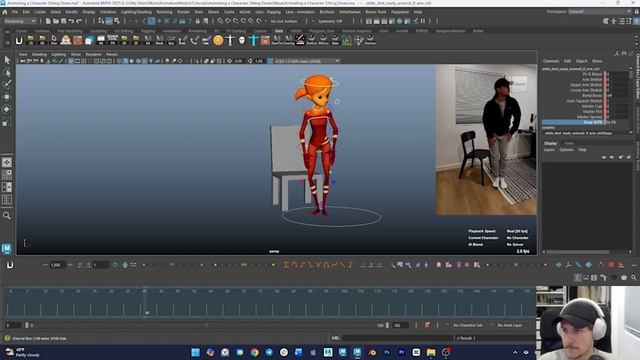Screen dimensions: 640x360
Task: Open the Channels menu in Channel Box
Action: point(551,61)
